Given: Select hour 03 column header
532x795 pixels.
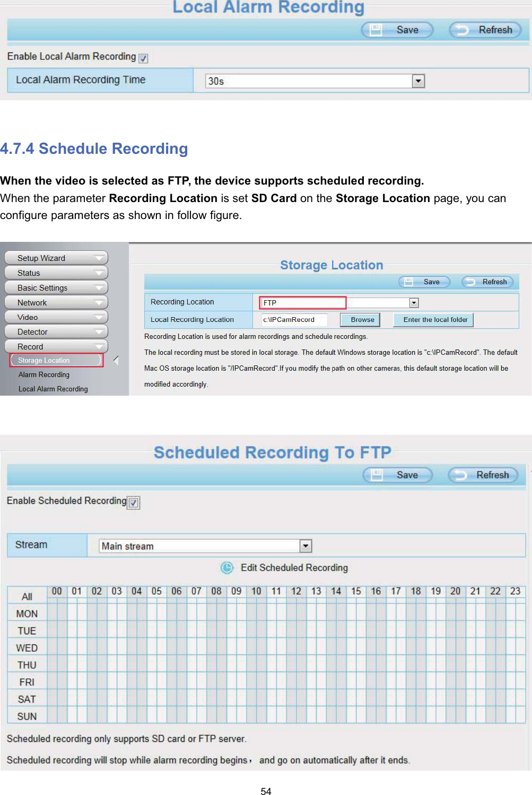Looking at the screenshot, I should pyautogui.click(x=117, y=591).
